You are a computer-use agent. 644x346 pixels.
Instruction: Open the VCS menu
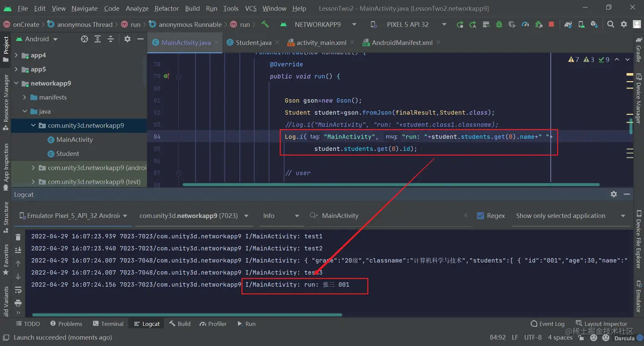pos(251,8)
